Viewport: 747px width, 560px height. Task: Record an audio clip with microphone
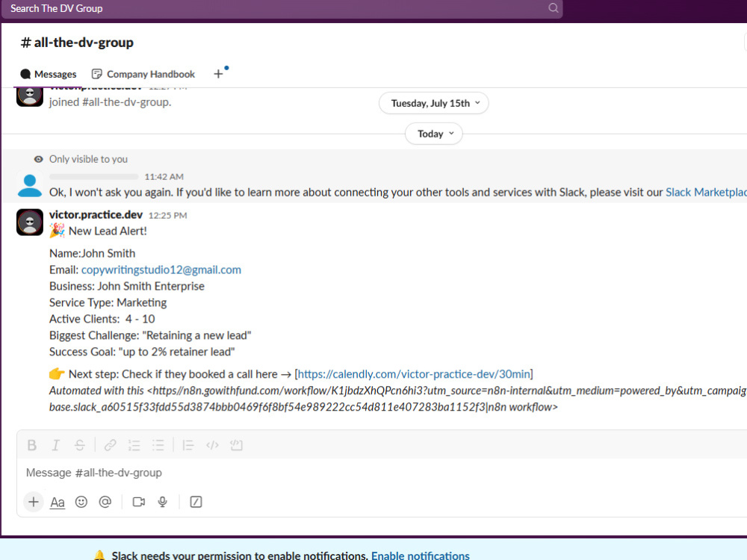coord(162,502)
